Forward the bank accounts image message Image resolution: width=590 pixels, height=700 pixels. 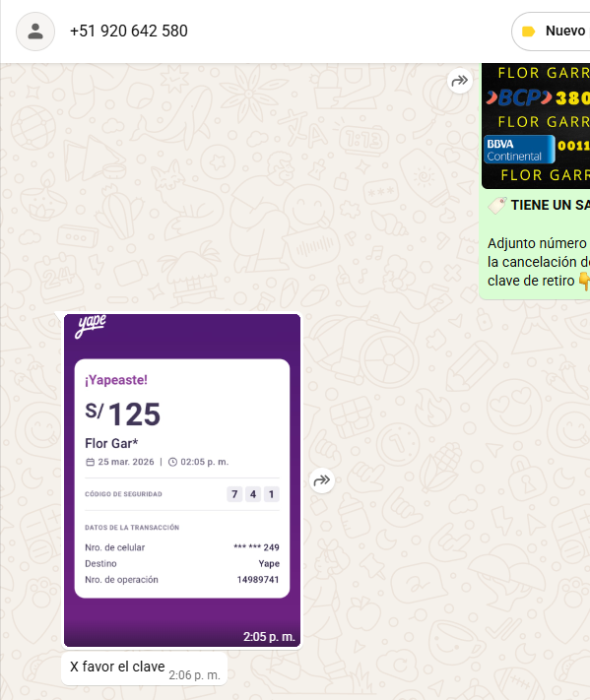(x=460, y=81)
